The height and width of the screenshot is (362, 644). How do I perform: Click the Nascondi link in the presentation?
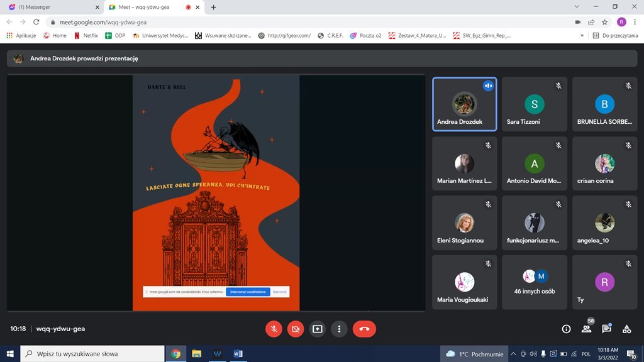(x=280, y=292)
